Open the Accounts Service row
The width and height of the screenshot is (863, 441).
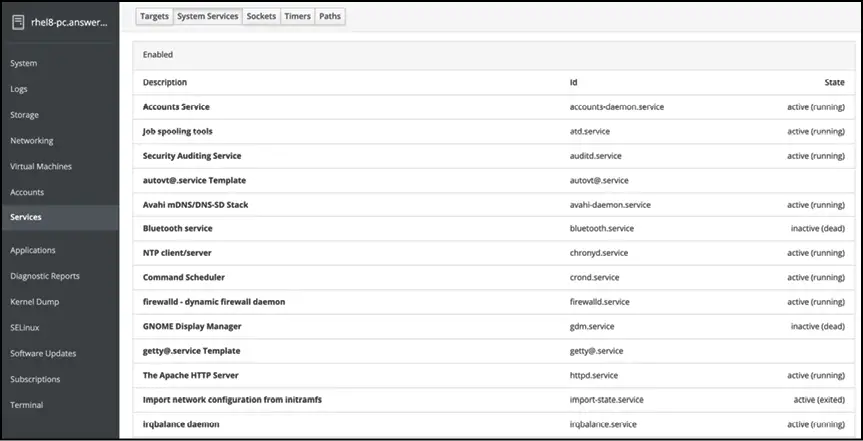[176, 107]
